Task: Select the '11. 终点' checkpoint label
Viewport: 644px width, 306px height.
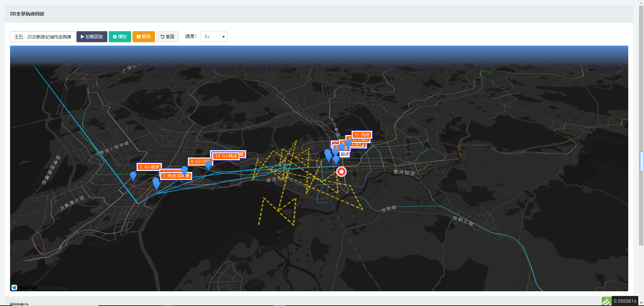Action: pos(362,135)
